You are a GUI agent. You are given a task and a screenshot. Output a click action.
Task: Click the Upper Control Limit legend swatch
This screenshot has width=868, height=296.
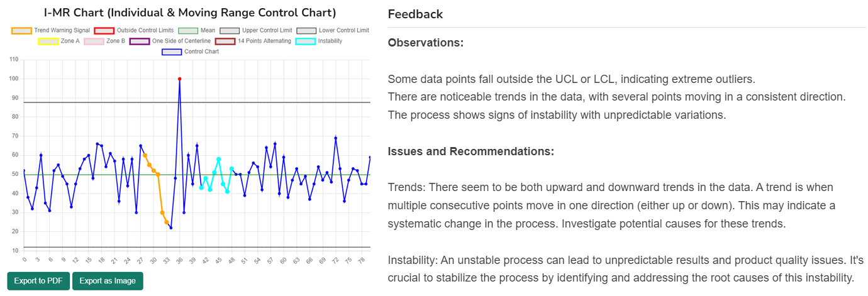230,30
